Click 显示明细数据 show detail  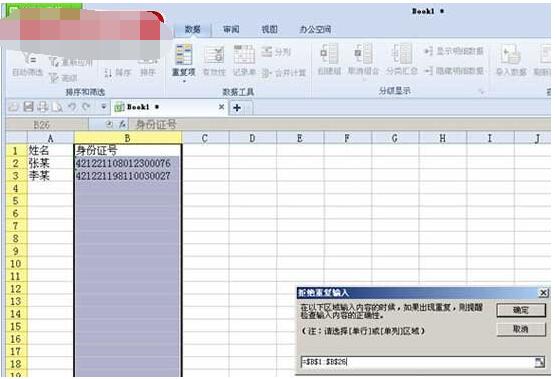(454, 51)
